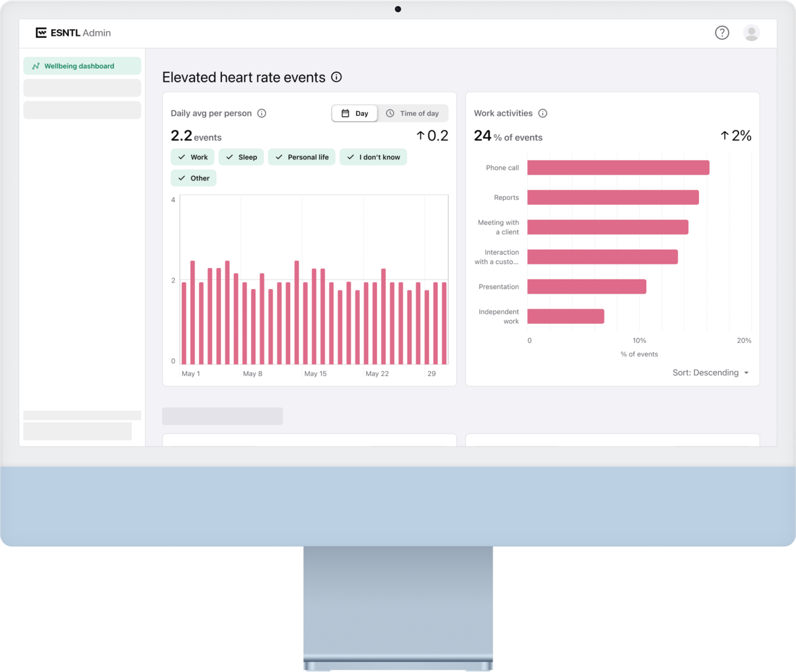Click the '% of events' axis title

[x=639, y=354]
